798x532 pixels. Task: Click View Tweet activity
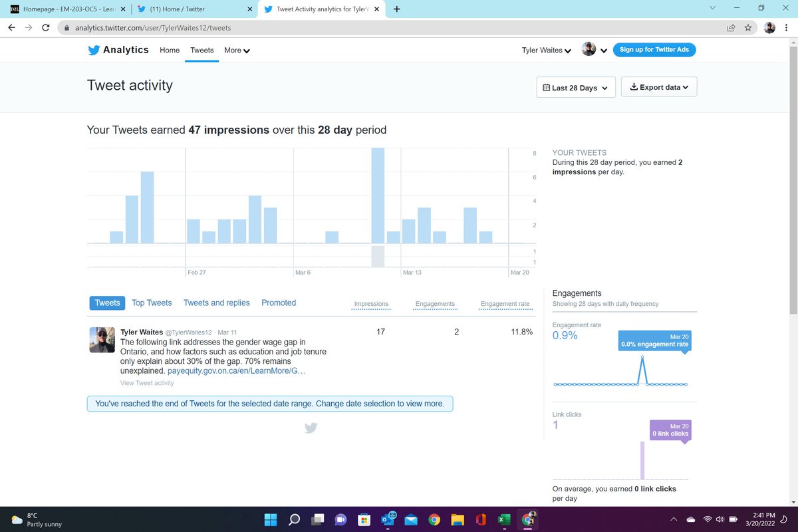147,383
